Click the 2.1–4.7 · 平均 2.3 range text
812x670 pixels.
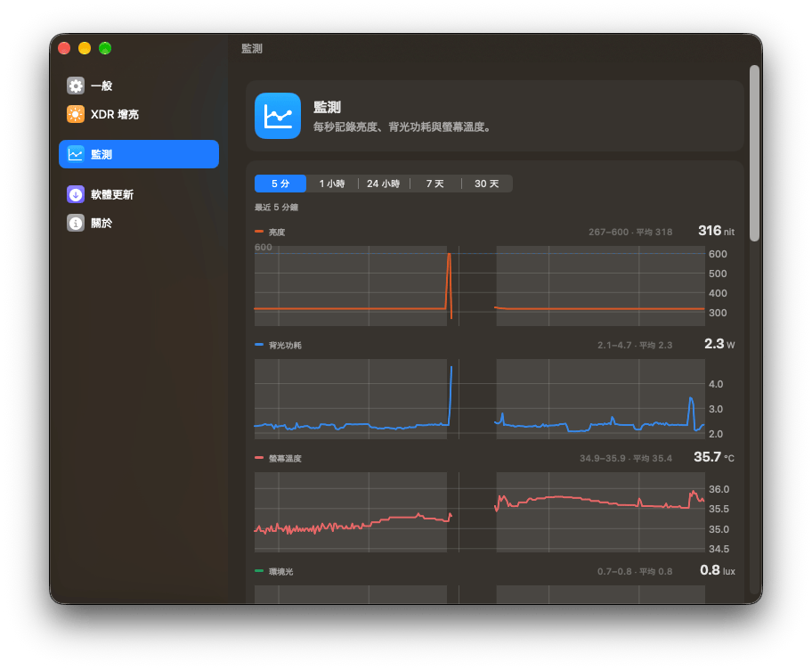pyautogui.click(x=635, y=345)
